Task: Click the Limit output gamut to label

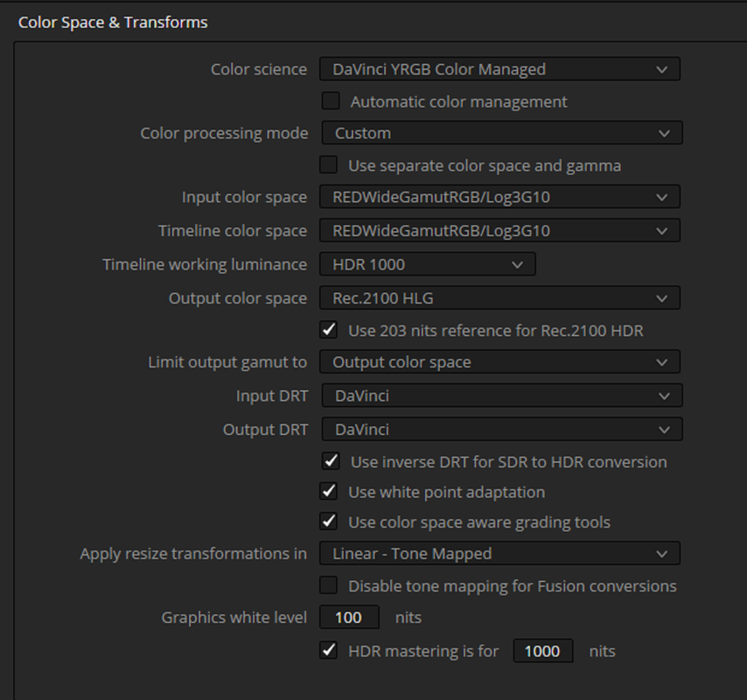Action: coord(227,362)
